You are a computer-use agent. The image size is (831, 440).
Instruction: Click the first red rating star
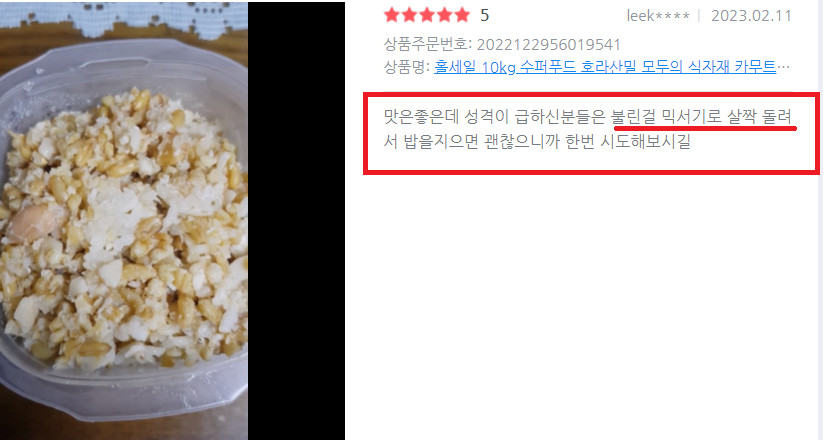(x=392, y=15)
